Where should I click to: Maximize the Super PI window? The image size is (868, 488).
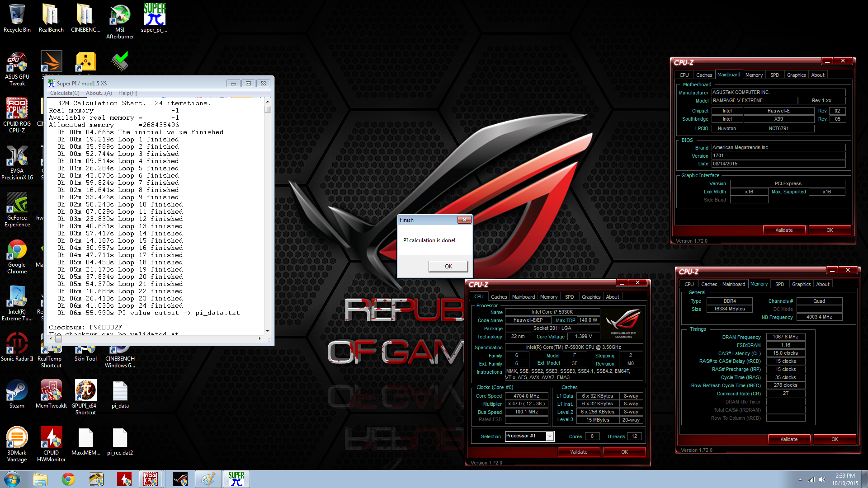(248, 83)
